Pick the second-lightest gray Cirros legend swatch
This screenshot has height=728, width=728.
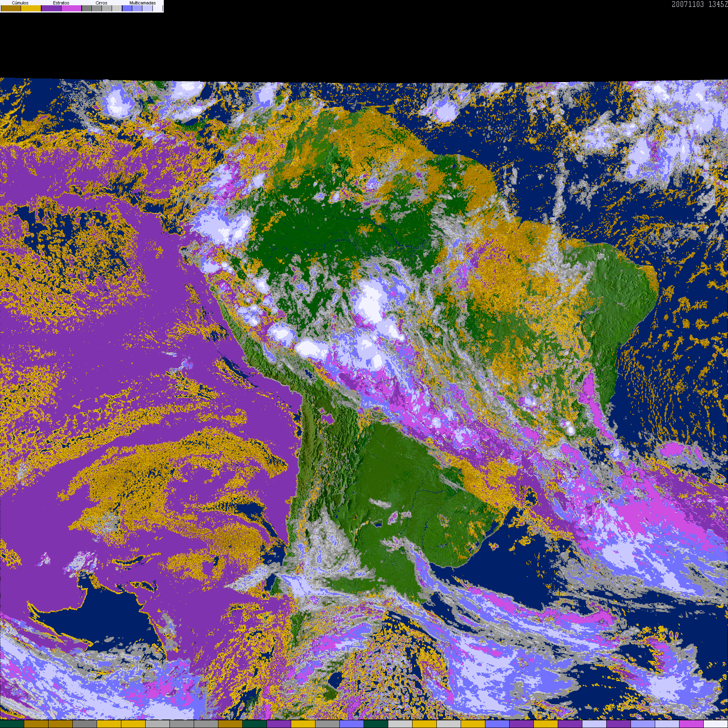107,8
